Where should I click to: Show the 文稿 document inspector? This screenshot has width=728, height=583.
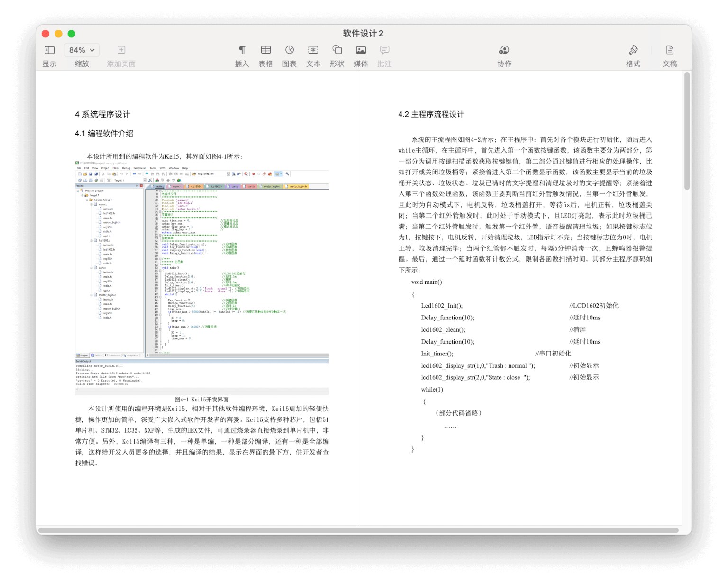670,50
